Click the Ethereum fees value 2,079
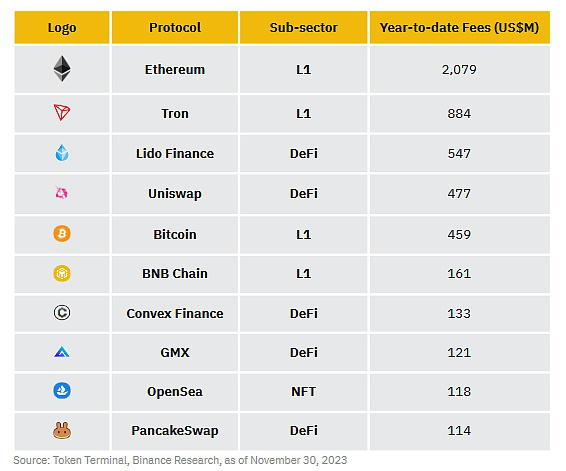 tap(459, 69)
